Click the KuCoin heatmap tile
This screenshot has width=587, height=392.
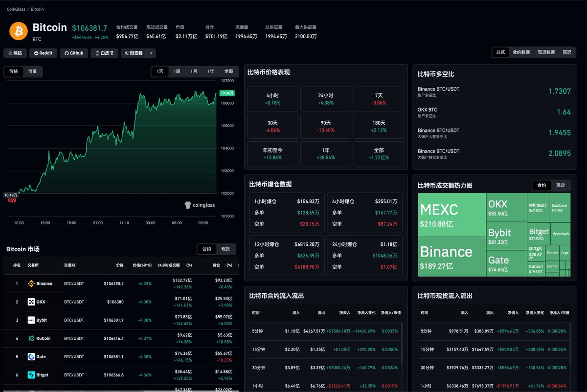tap(536, 269)
